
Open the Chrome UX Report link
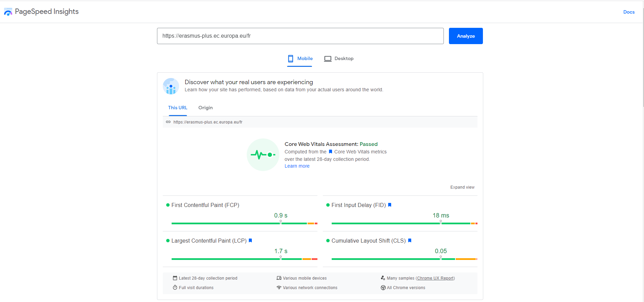tap(435, 278)
